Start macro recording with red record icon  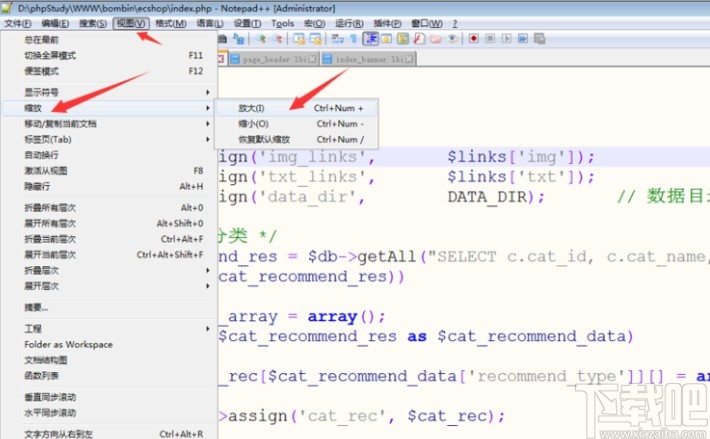tap(474, 38)
